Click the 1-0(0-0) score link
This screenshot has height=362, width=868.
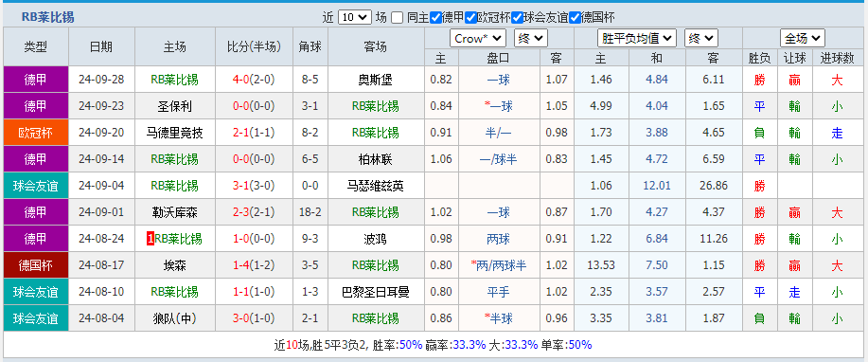[x=254, y=239]
